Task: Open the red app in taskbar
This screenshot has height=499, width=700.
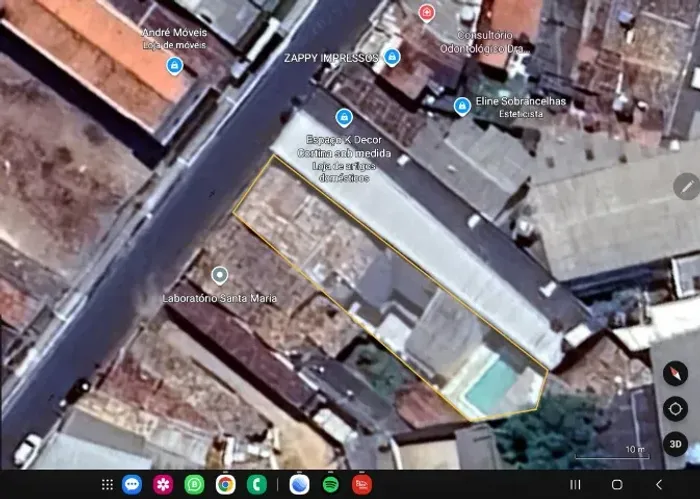Action: [x=362, y=484]
